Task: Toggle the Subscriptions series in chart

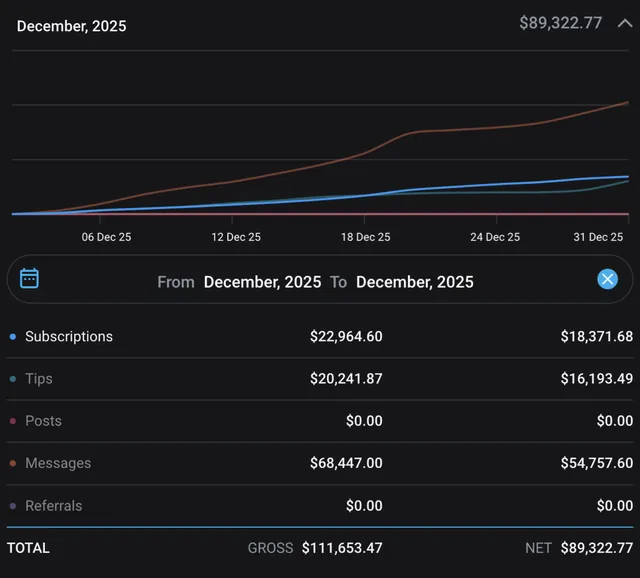Action: 69,337
